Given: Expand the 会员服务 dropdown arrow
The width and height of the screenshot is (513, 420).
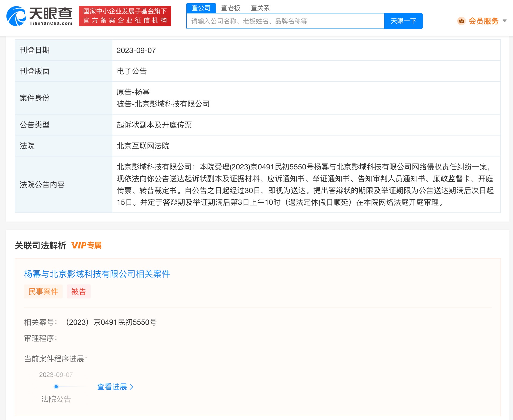Looking at the screenshot, I should point(504,21).
